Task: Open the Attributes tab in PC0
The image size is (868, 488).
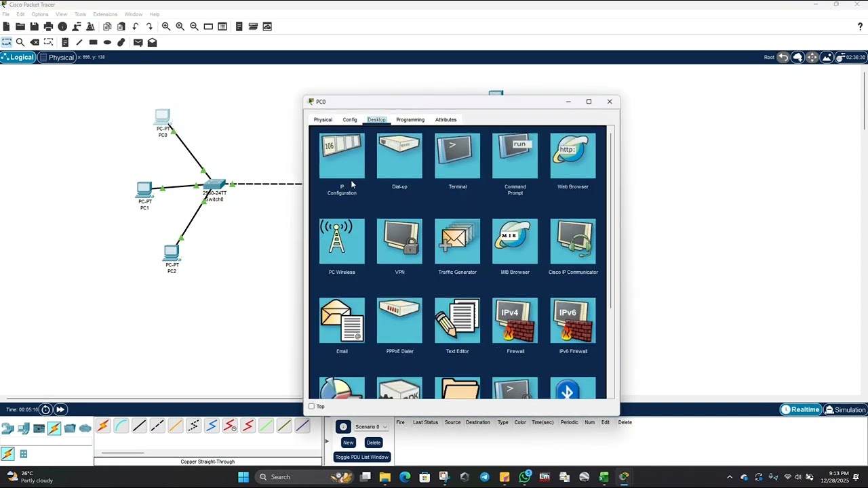Action: (446, 120)
